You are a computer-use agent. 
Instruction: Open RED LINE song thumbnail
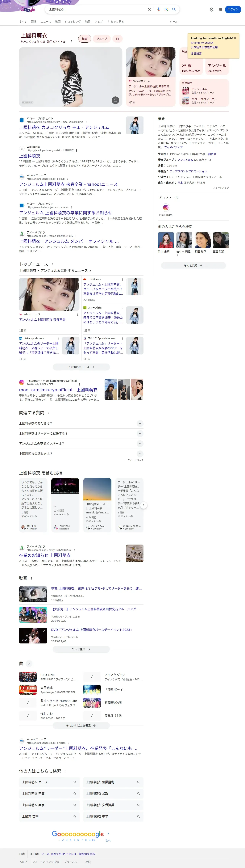point(28,677)
